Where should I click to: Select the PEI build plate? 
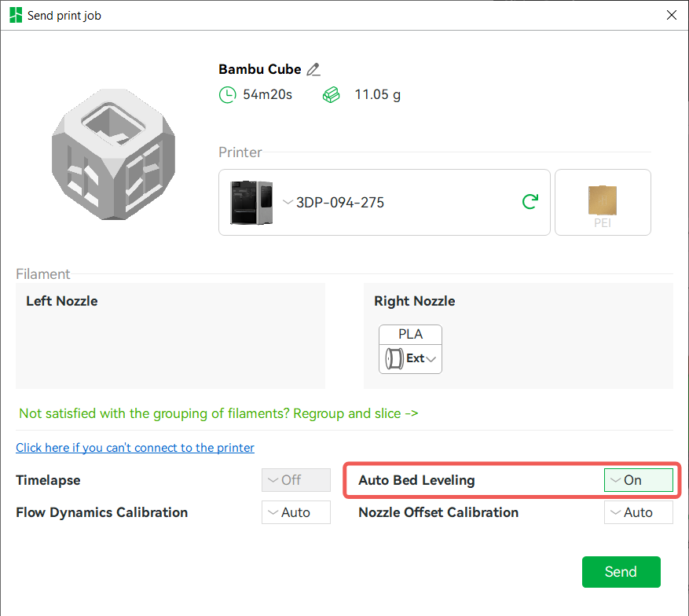point(603,202)
